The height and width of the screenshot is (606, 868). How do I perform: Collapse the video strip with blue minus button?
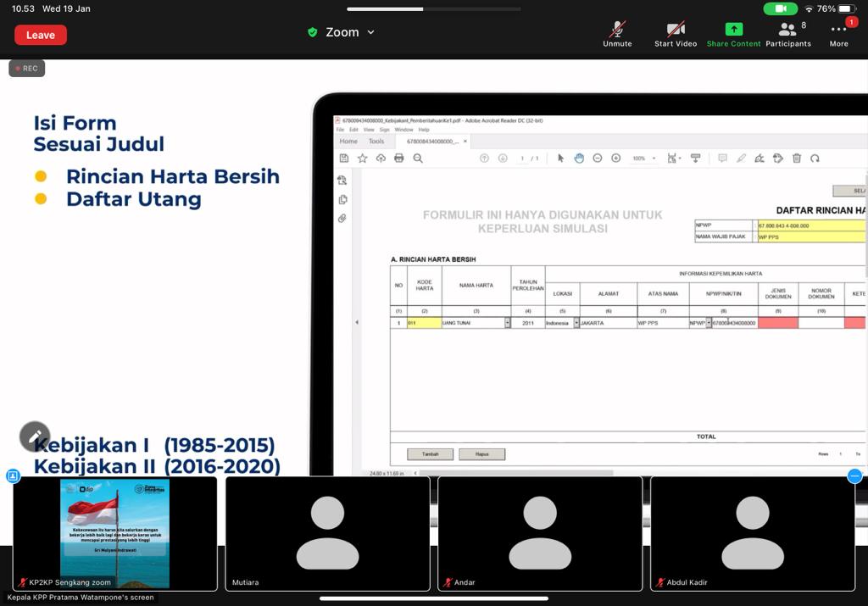[x=854, y=476]
